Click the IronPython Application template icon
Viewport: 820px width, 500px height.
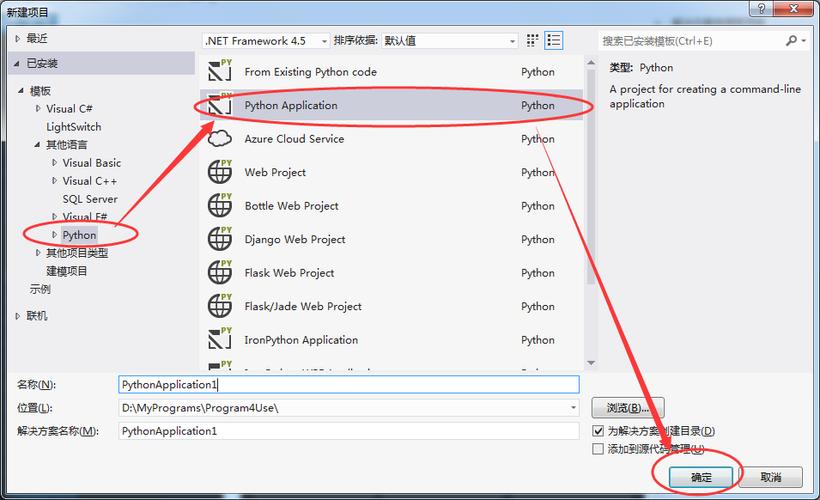(x=220, y=338)
